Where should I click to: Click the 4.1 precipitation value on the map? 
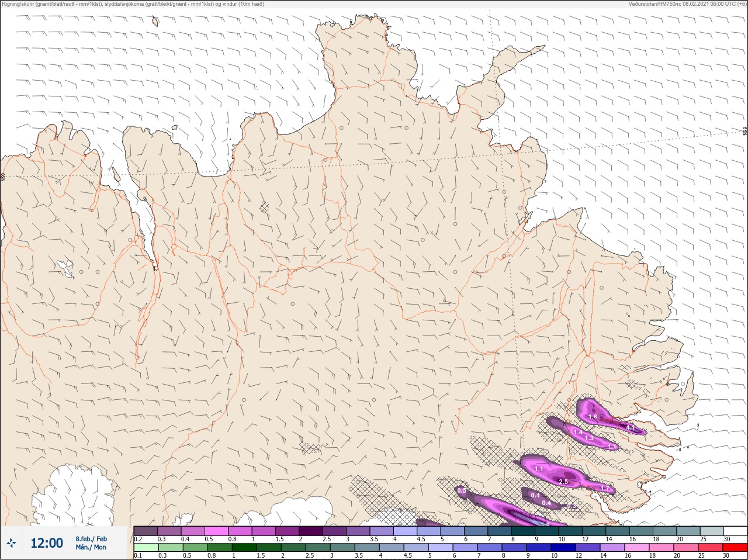coord(630,428)
